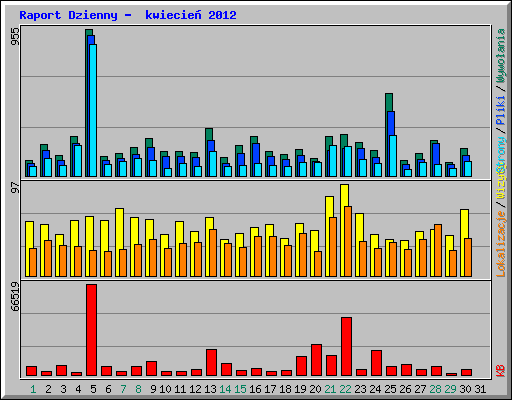Click day 25 on the x-axis
This screenshot has width=512, height=400.
pyautogui.click(x=390, y=389)
